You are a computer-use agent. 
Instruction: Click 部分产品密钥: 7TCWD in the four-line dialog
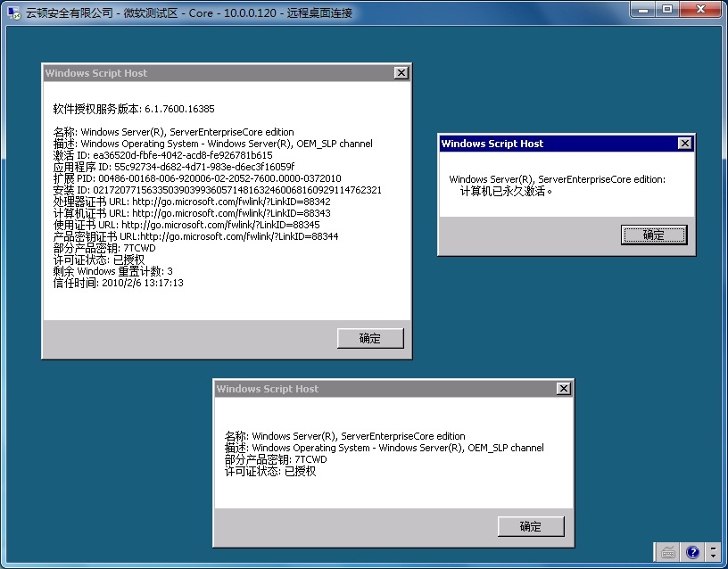pos(276,460)
